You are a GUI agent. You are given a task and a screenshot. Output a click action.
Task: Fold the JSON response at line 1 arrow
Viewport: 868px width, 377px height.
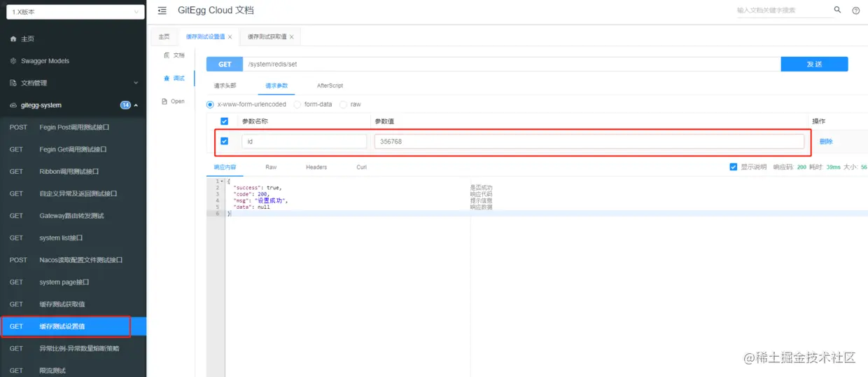tap(222, 181)
